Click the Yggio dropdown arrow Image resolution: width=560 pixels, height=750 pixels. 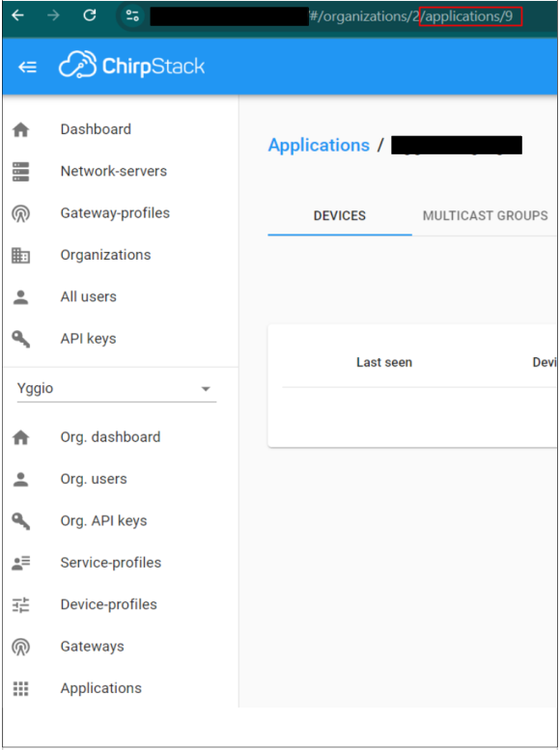[x=206, y=389]
